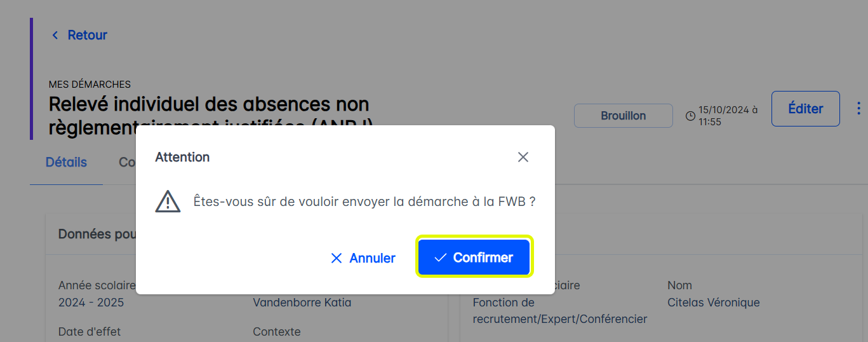The width and height of the screenshot is (868, 342).
Task: Select the name Citelas Véronique
Action: [713, 303]
